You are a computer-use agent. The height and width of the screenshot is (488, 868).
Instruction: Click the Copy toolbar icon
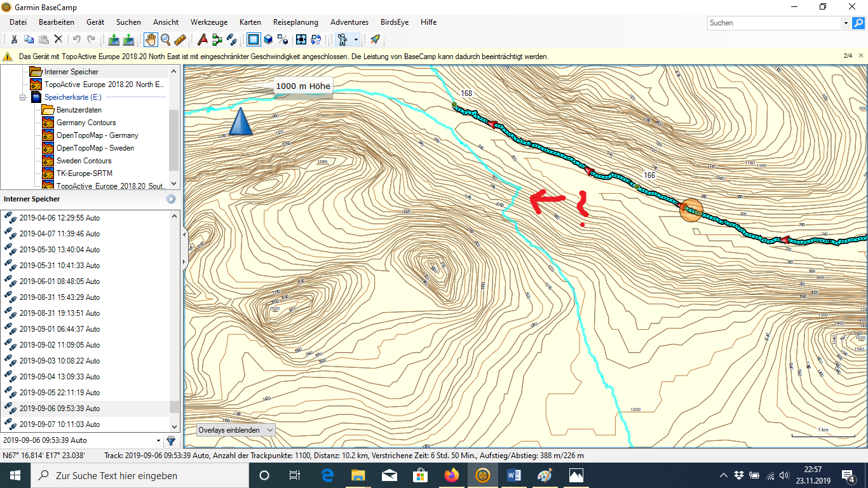[x=29, y=39]
